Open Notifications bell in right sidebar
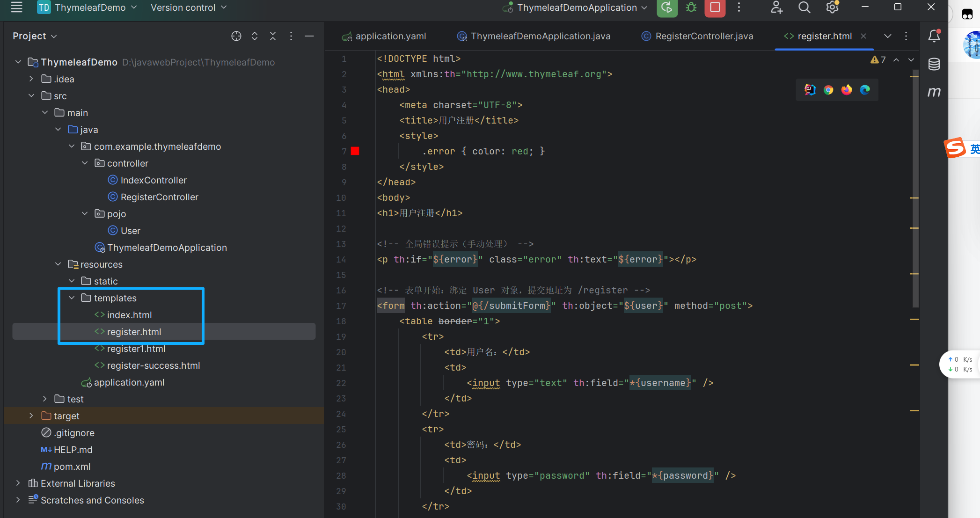This screenshot has width=980, height=518. point(934,36)
